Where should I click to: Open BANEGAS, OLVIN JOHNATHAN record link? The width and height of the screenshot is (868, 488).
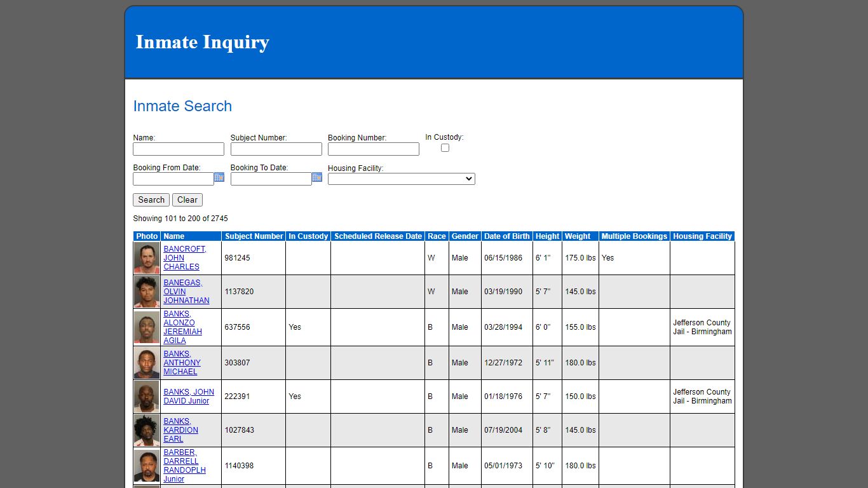(186, 292)
